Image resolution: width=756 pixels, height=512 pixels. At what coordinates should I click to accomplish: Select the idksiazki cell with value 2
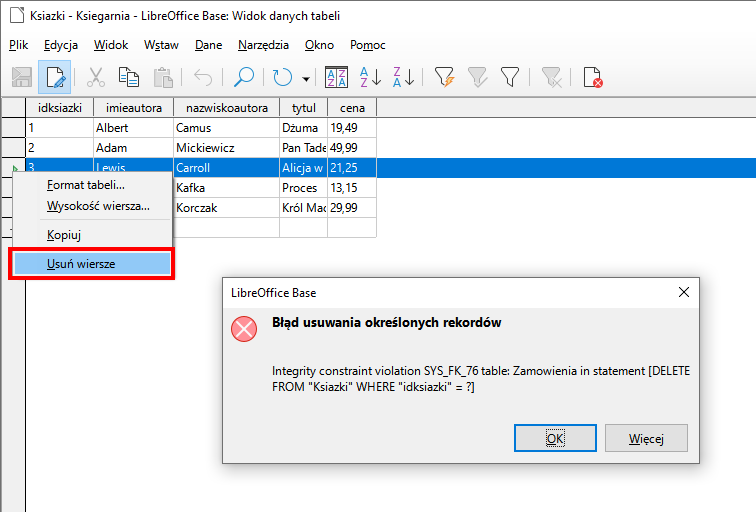click(x=60, y=148)
